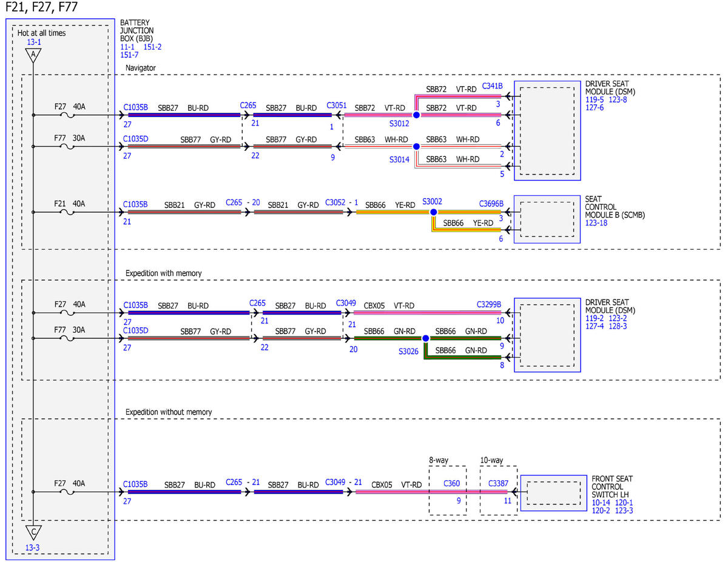Jump to the 127-4 page reference
Image resolution: width=728 pixels, height=562 pixels.
pyautogui.click(x=595, y=326)
